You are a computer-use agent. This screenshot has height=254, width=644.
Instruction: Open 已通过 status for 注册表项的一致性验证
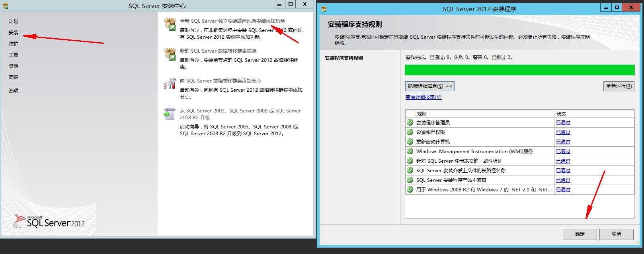point(563,161)
